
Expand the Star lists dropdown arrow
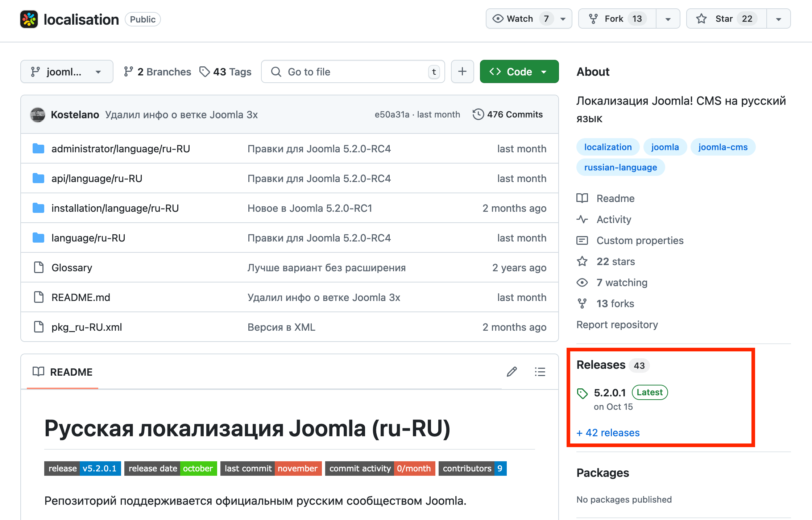pos(778,19)
